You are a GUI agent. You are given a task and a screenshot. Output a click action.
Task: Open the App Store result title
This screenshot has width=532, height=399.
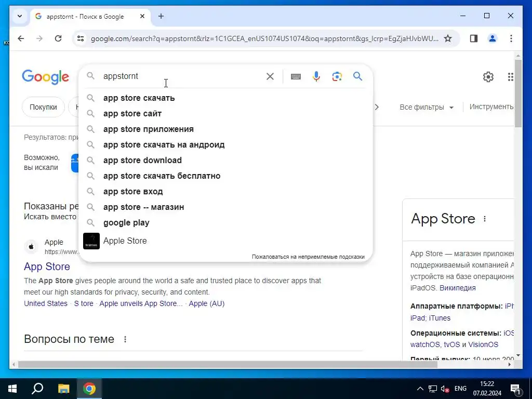coord(47,267)
